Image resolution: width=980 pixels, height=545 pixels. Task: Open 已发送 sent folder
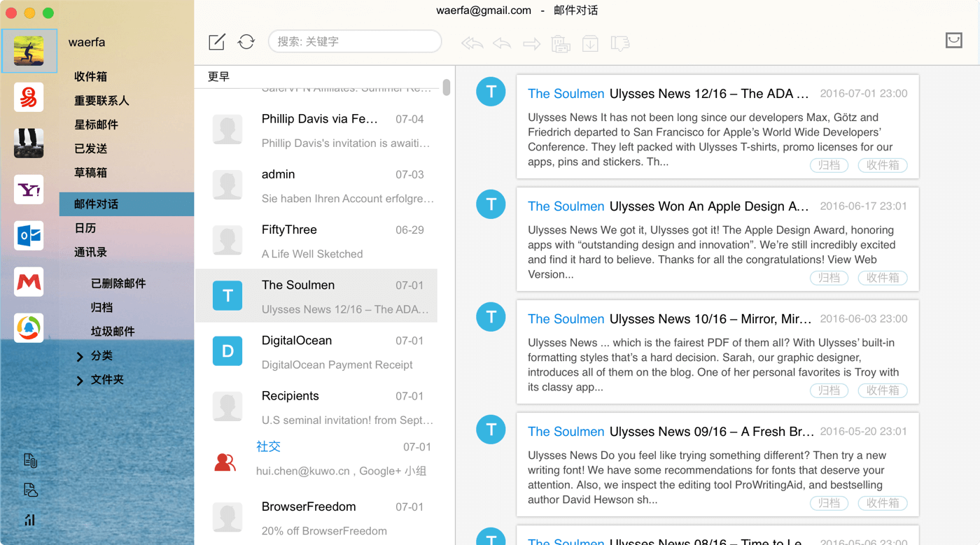coord(90,148)
